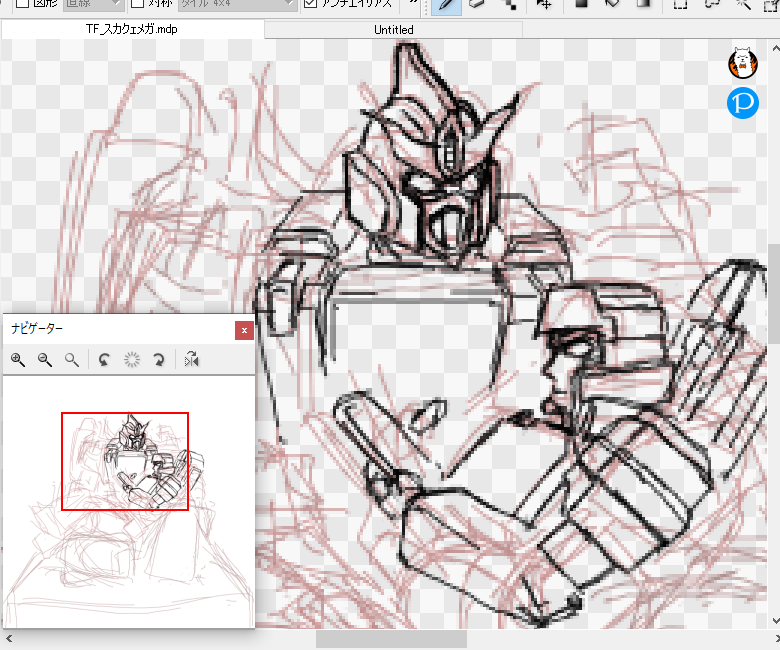Select the rectangular selection tool in the toolbar
Viewport: 780px width, 650px height.
(680, 4)
